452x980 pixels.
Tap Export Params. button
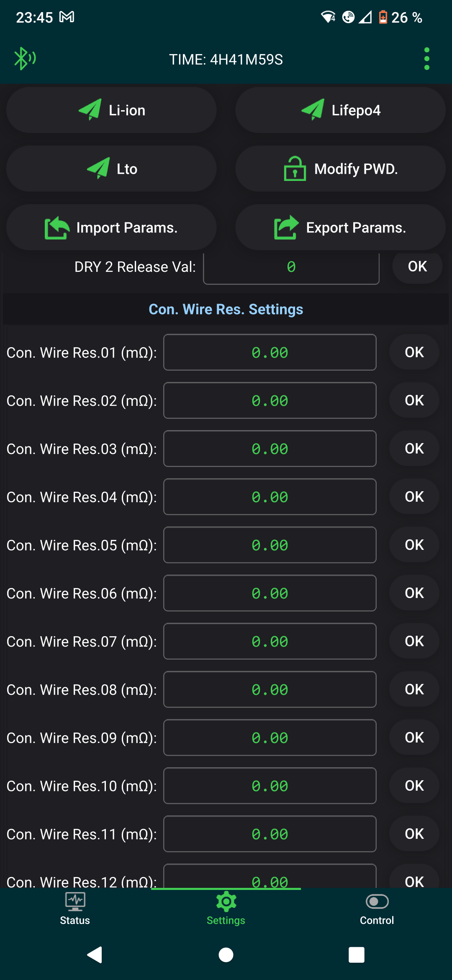[340, 227]
